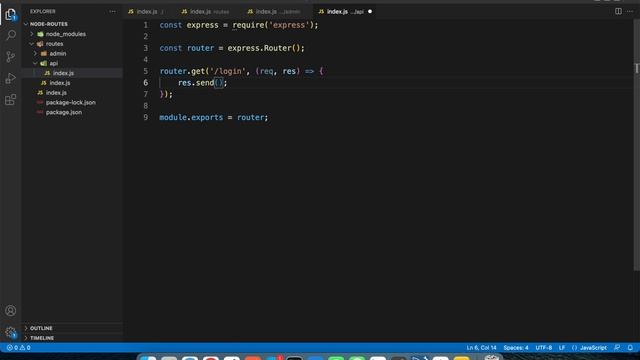Expand the TIMELINE section
This screenshot has height=360, width=640.
[x=42, y=338]
